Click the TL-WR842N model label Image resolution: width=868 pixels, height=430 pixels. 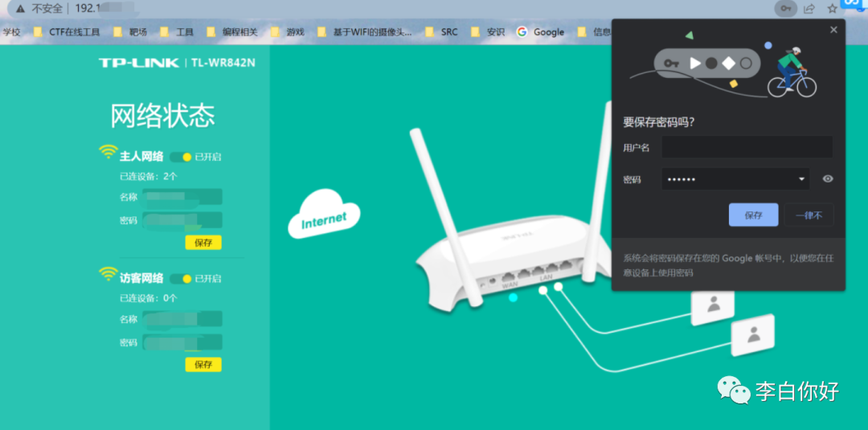[223, 63]
